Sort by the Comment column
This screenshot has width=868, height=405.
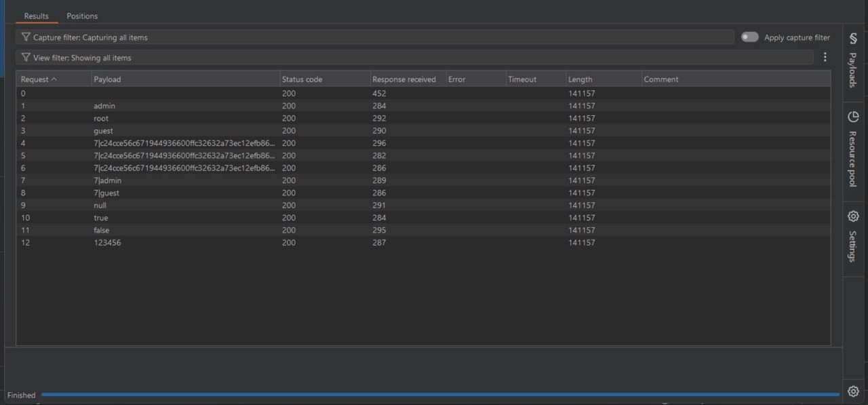pyautogui.click(x=736, y=79)
